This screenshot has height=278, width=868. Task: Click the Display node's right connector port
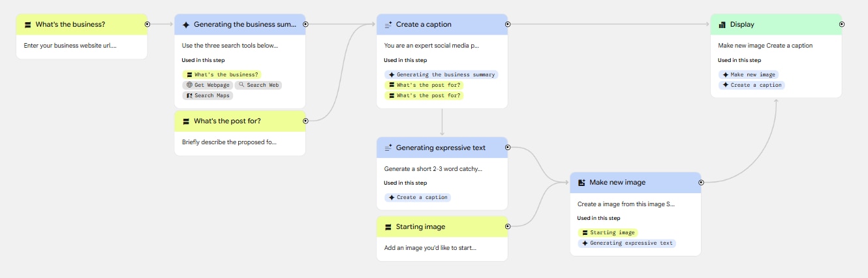842,24
